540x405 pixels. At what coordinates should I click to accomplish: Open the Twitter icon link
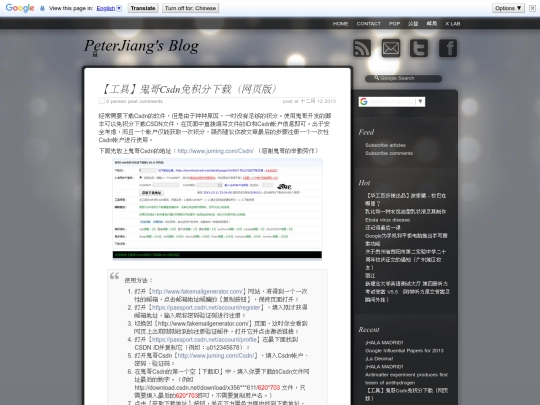coord(419,48)
